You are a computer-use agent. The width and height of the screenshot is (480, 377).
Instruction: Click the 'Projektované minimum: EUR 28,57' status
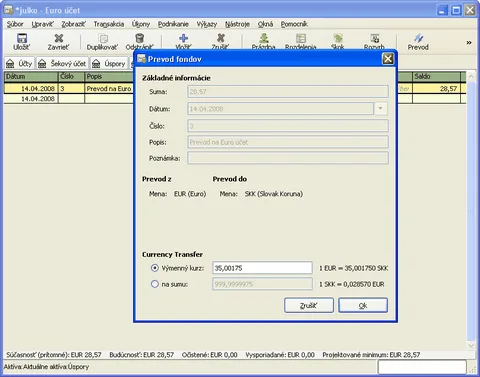point(371,355)
